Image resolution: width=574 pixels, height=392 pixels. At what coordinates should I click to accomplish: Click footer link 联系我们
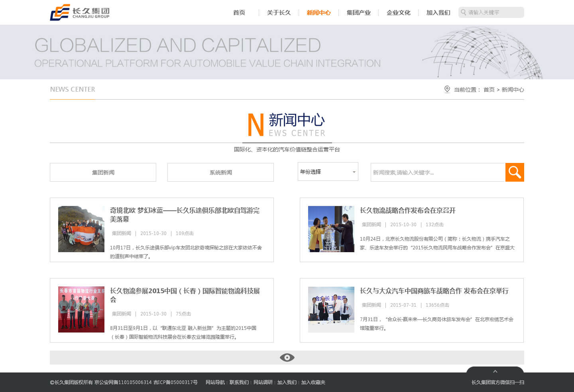point(239,382)
